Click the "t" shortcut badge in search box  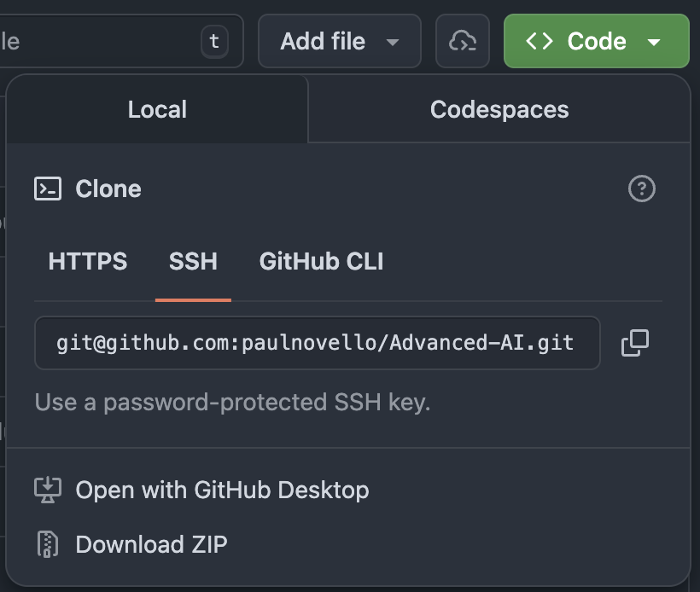click(x=213, y=41)
